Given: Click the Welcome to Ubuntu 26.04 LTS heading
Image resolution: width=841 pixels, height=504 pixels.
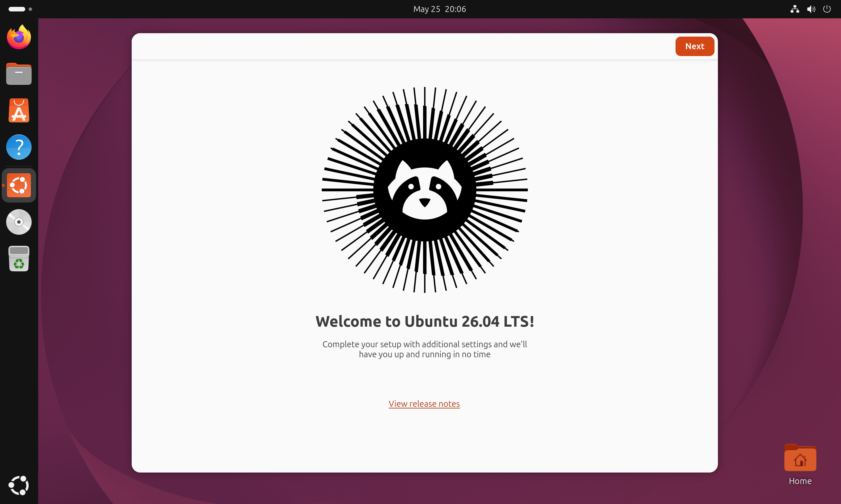Looking at the screenshot, I should 425,321.
